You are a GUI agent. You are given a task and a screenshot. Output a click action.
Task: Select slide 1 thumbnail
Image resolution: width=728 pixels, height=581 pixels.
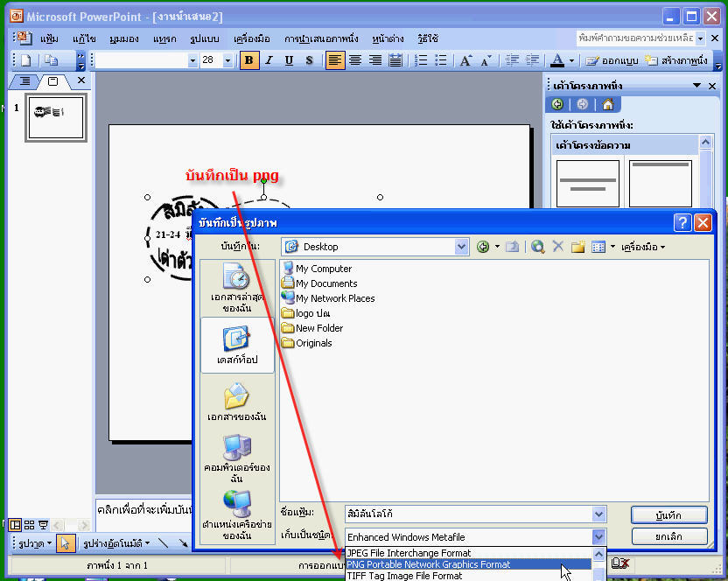tap(56, 117)
